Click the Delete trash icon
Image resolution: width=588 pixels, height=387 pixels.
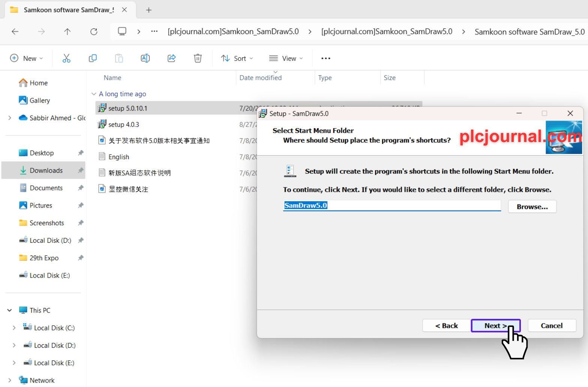198,58
